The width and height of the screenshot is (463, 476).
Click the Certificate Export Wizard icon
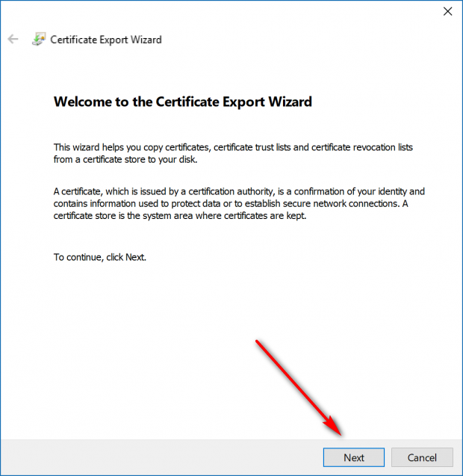pyautogui.click(x=39, y=39)
